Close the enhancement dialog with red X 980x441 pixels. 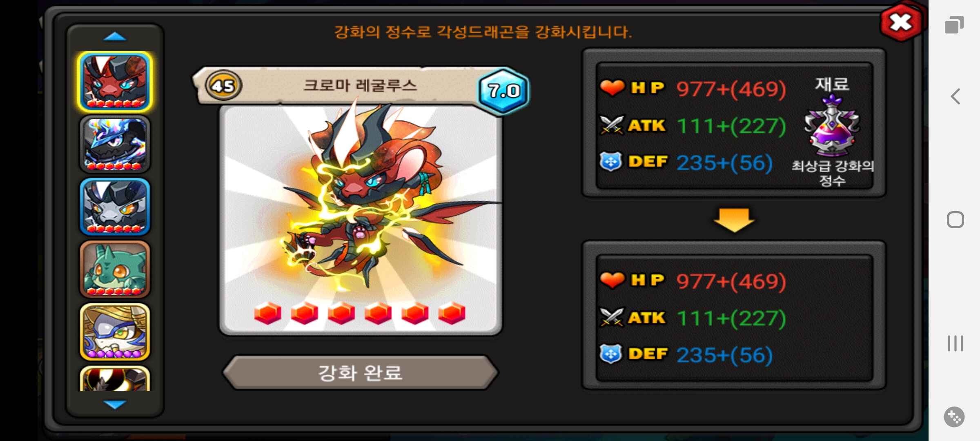(x=901, y=23)
